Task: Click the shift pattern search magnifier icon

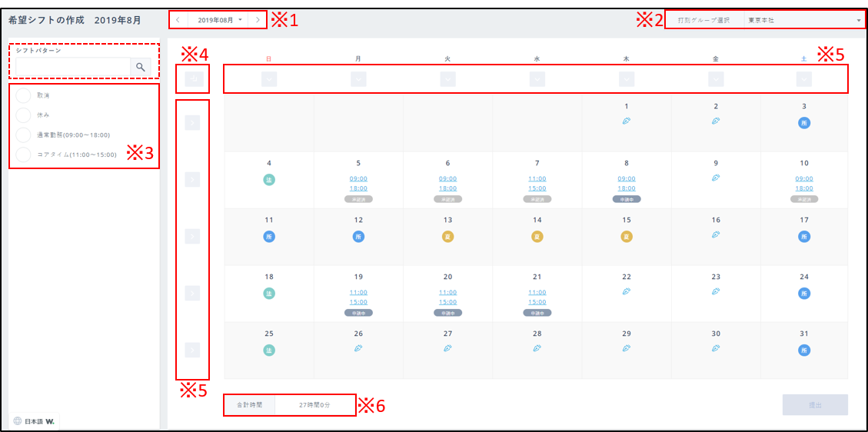Action: point(141,68)
